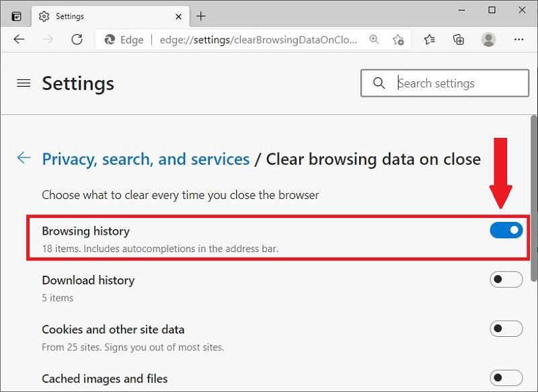The height and width of the screenshot is (392, 538).
Task: Click the profile avatar icon
Action: pos(488,40)
